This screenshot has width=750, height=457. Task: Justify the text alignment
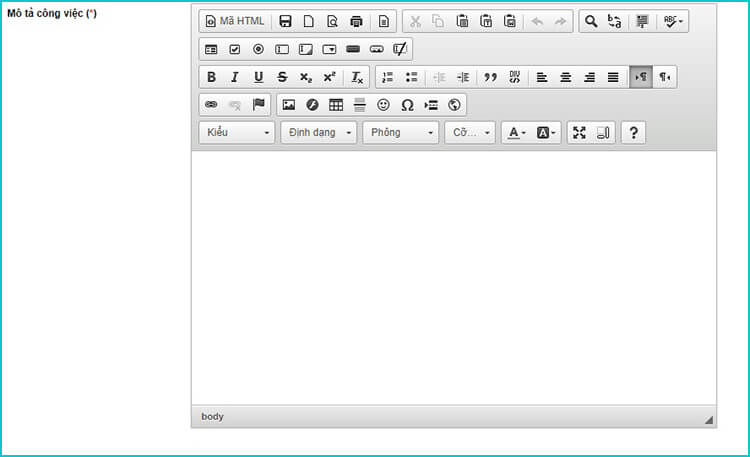point(613,77)
